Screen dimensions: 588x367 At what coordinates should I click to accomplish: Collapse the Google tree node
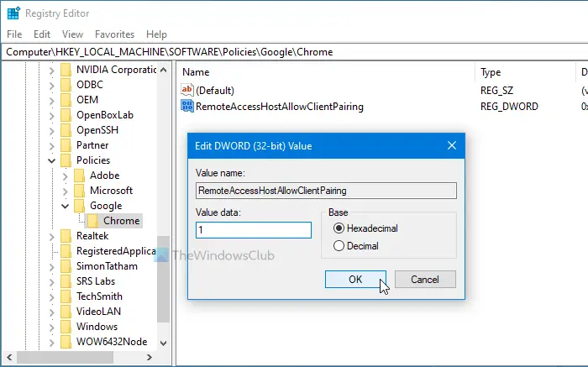(x=66, y=206)
